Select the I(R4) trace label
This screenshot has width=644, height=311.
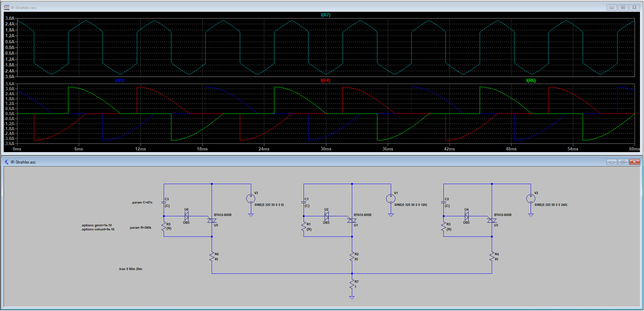click(325, 81)
